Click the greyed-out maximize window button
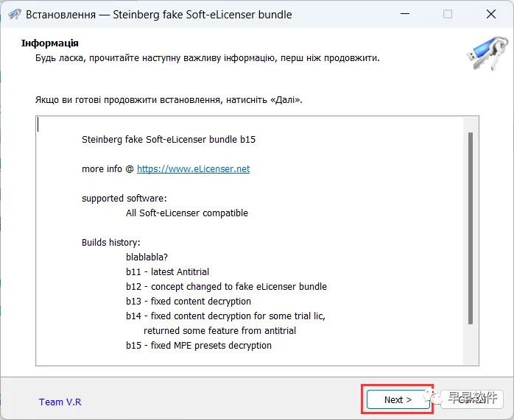This screenshot has height=420, width=514. (x=448, y=14)
